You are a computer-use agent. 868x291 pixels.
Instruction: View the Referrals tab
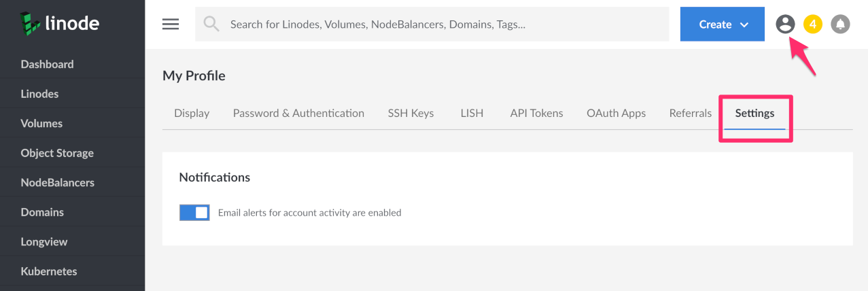point(690,114)
